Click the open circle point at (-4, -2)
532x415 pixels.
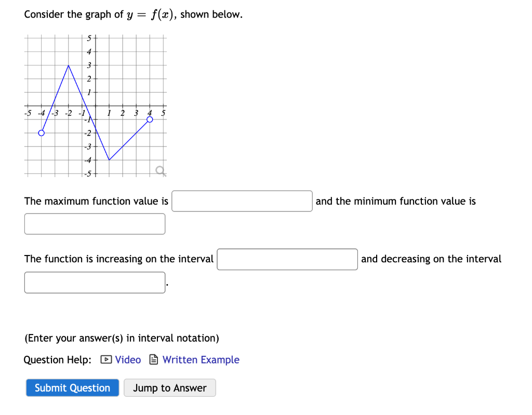point(41,133)
